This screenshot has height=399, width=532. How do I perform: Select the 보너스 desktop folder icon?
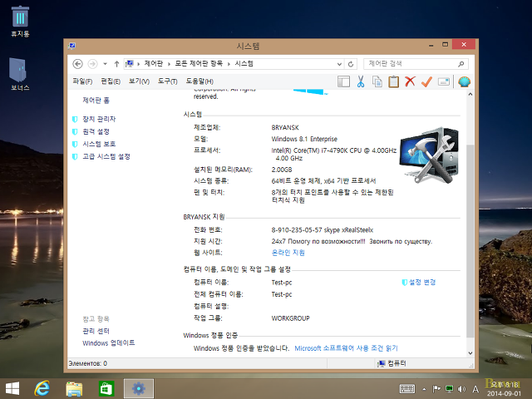tap(20, 74)
